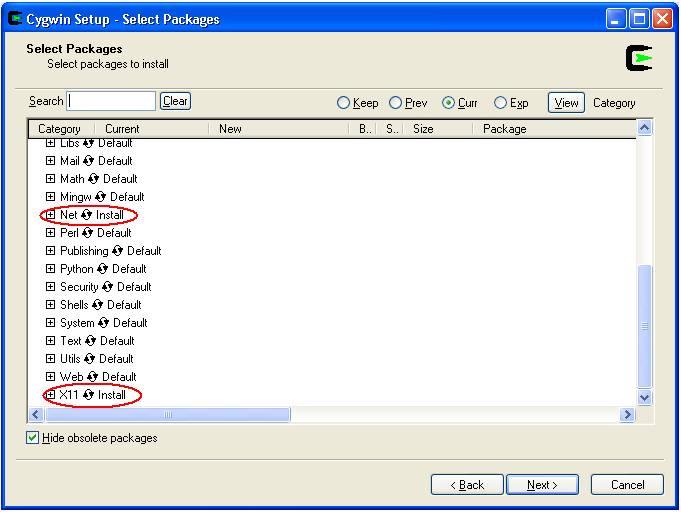Click the cycle icon next to Perl
681x512 pixels.
pyautogui.click(x=87, y=233)
